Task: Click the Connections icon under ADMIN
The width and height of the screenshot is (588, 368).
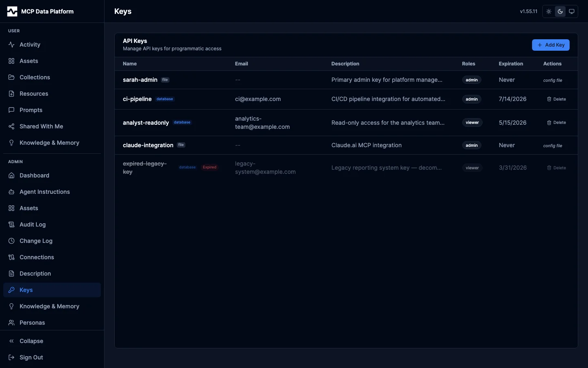Action: tap(11, 257)
